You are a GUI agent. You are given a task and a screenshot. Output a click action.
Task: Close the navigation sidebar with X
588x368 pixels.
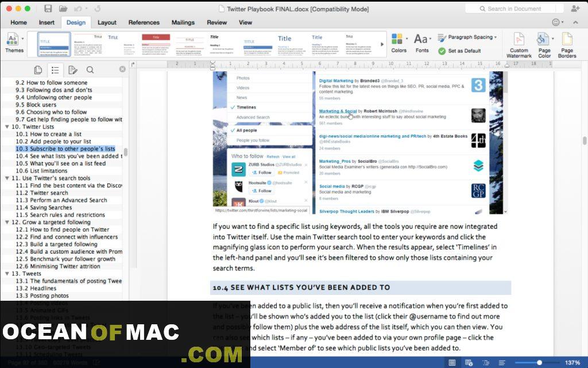[122, 69]
